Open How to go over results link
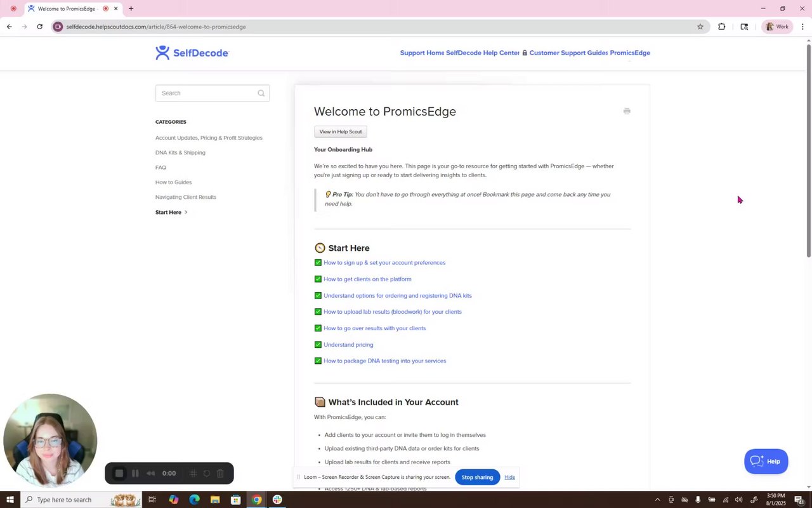Viewport: 812px width, 508px height. tap(374, 328)
